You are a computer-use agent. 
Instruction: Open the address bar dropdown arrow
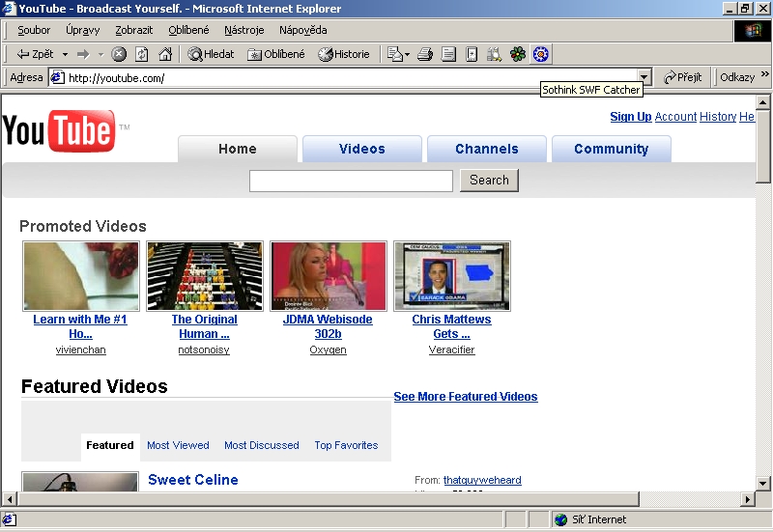coord(644,77)
